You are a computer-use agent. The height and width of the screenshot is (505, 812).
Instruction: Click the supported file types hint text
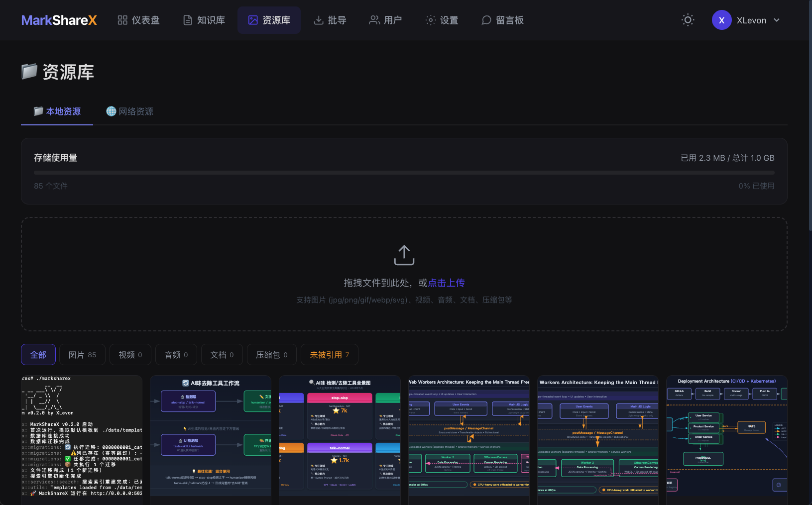pyautogui.click(x=404, y=300)
